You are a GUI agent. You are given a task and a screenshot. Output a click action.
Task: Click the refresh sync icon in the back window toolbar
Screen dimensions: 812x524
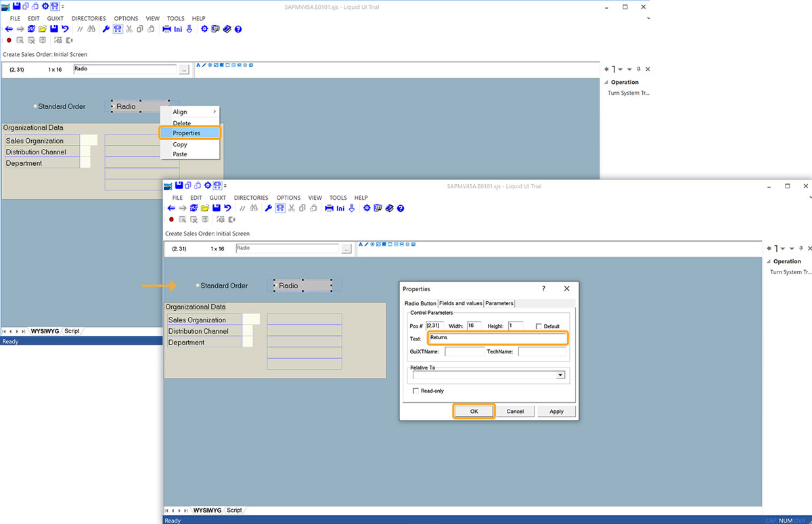point(31,29)
